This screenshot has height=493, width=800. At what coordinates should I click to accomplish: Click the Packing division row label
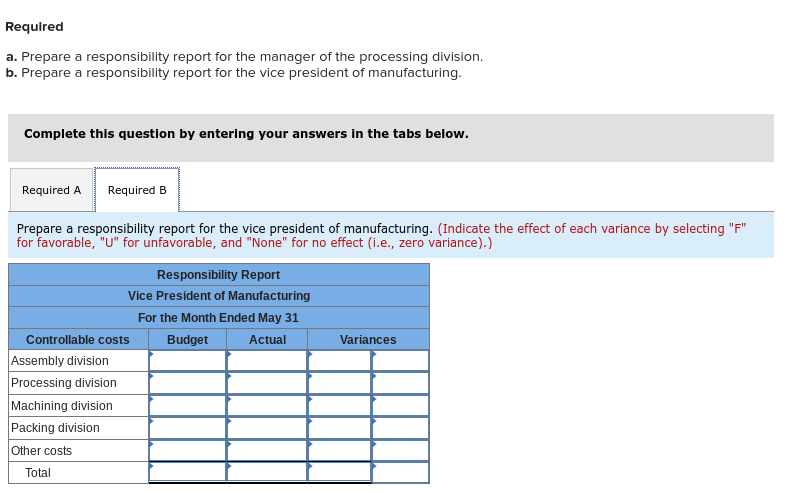pos(55,428)
